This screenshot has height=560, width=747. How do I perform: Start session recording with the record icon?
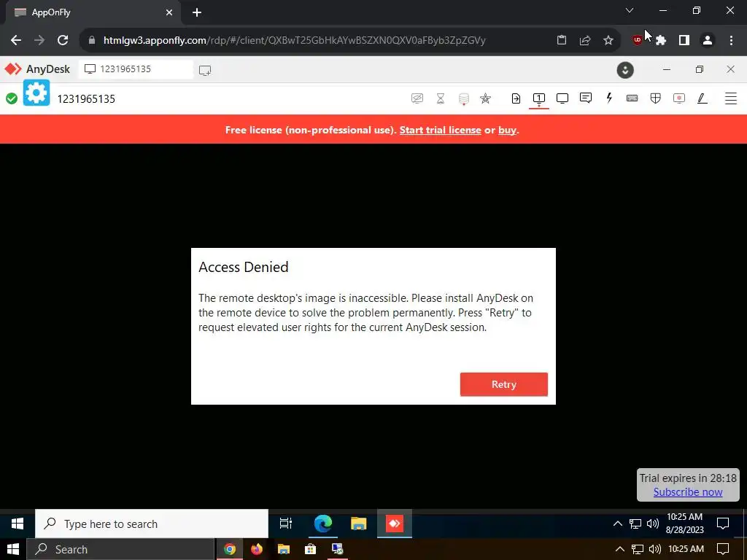tap(679, 98)
